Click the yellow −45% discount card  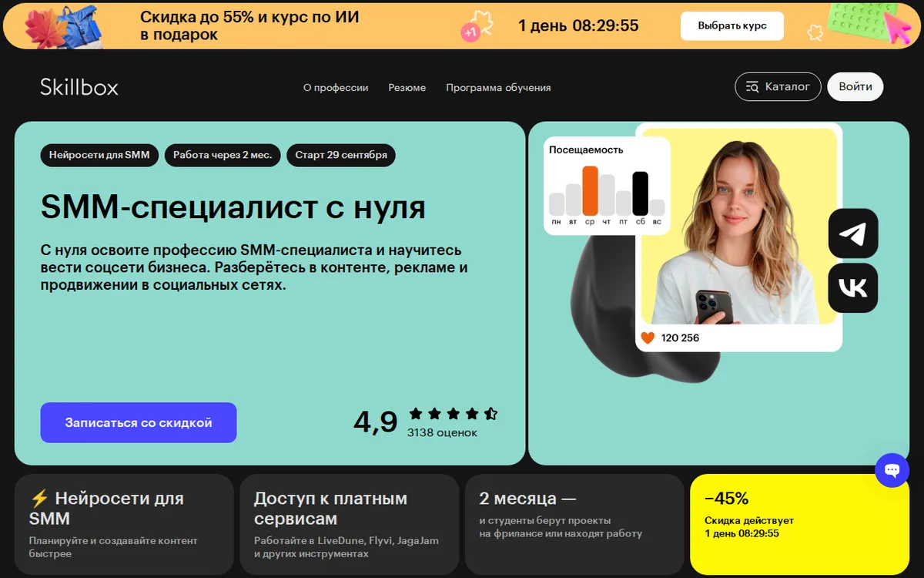(800, 525)
